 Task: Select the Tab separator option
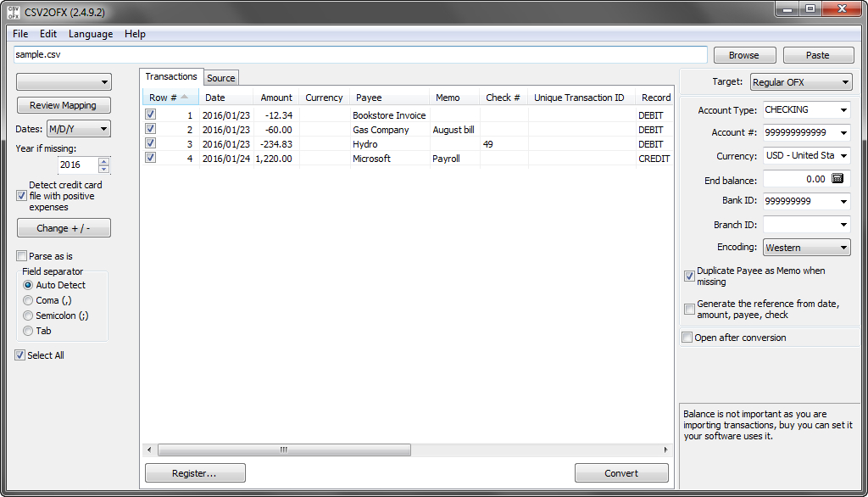point(28,331)
